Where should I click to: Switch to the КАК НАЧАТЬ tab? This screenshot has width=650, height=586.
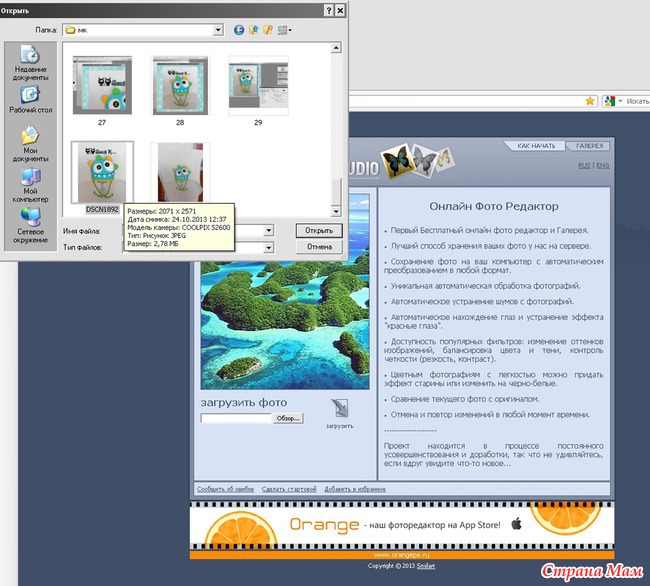pos(536,146)
